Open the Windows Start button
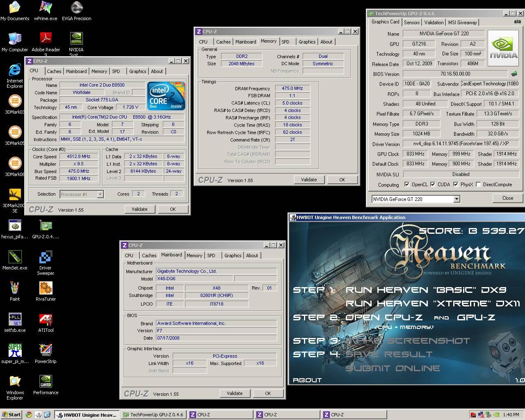Viewport: 525px width, 420px height. pos(11,415)
